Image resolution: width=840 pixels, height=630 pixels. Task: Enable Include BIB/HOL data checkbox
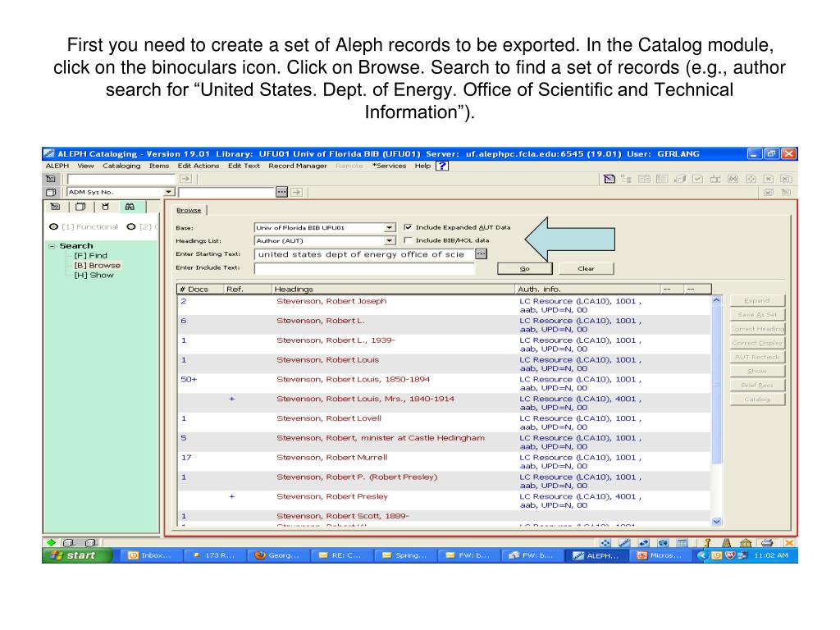408,240
